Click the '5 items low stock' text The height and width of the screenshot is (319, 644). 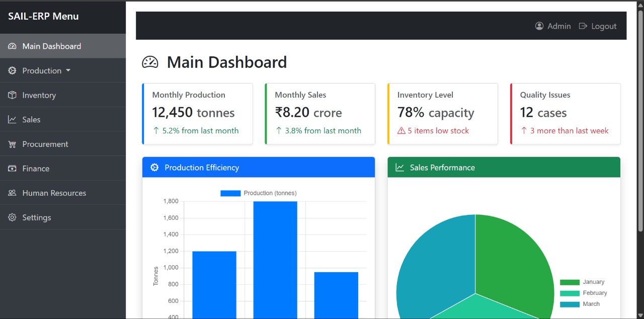[x=438, y=131]
